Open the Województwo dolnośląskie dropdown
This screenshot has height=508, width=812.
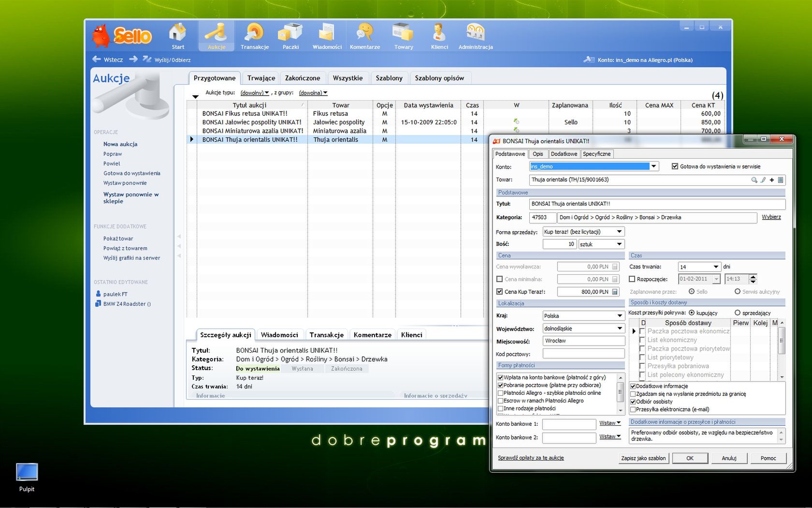[619, 329]
